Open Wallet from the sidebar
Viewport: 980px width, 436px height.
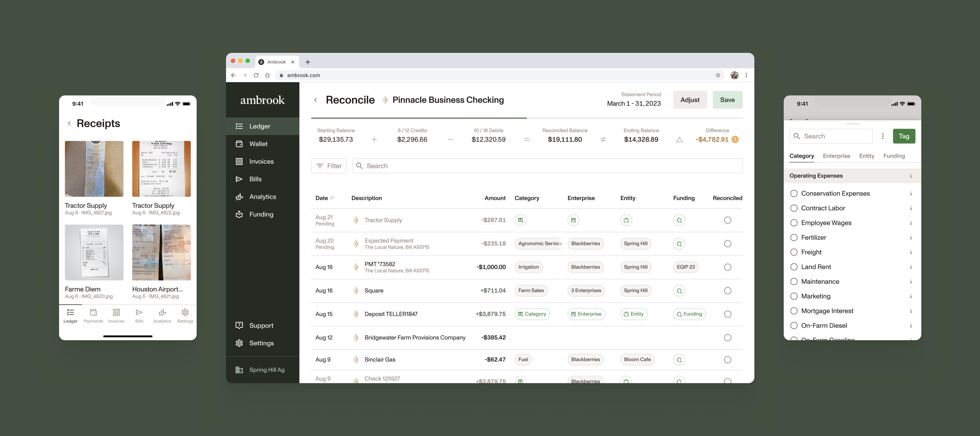(258, 144)
